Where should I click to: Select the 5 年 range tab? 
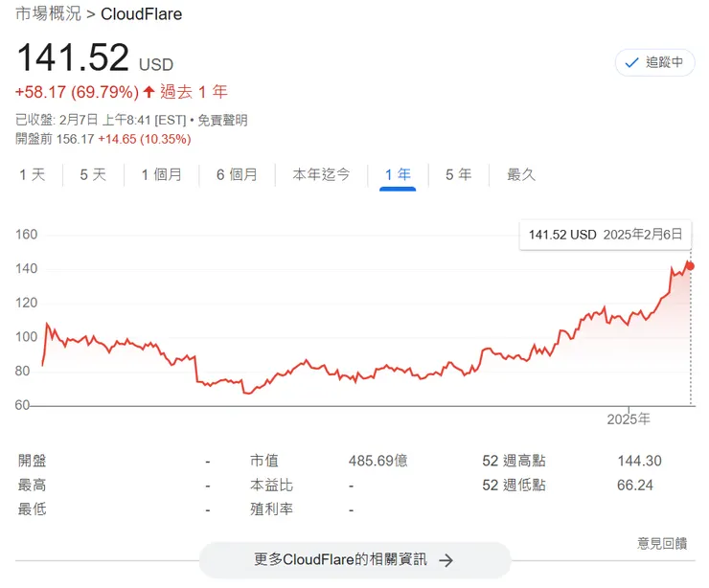(459, 174)
